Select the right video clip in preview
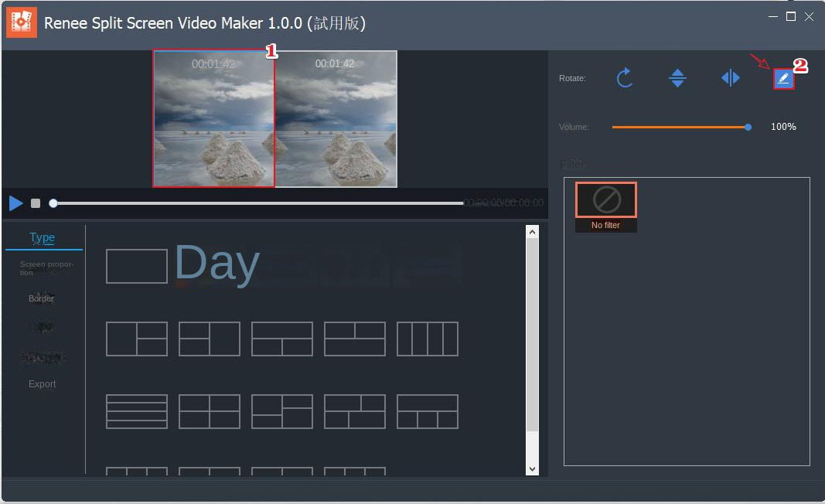Viewport: 825px width, 504px height. (336, 118)
